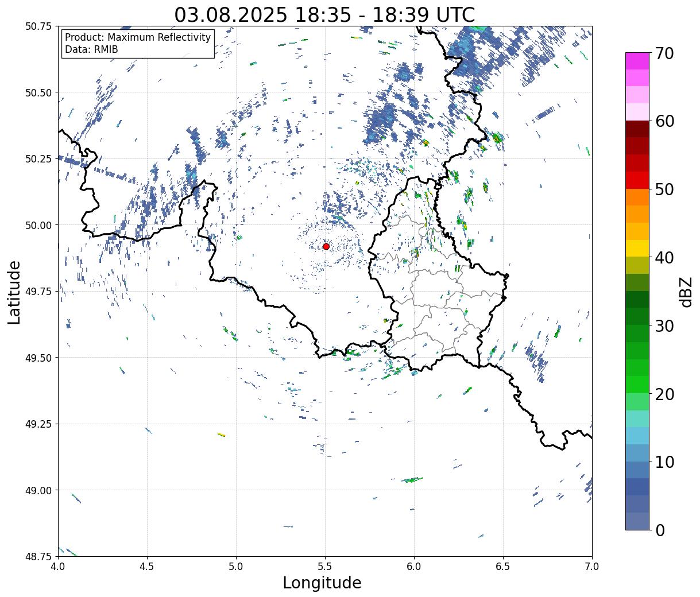Image resolution: width=700 pixels, height=597 pixels.
Task: Click the colorbar tick label "10"
Action: coord(664,462)
